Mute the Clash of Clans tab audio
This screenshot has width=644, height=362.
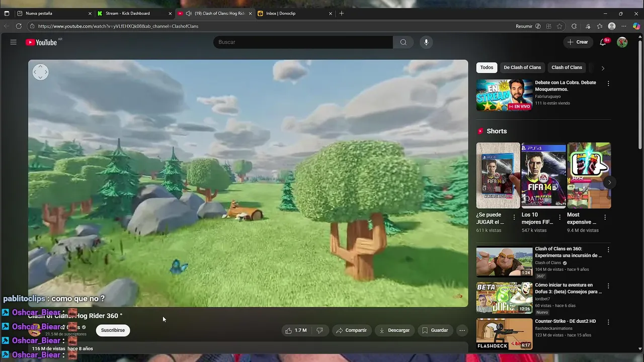(x=188, y=14)
